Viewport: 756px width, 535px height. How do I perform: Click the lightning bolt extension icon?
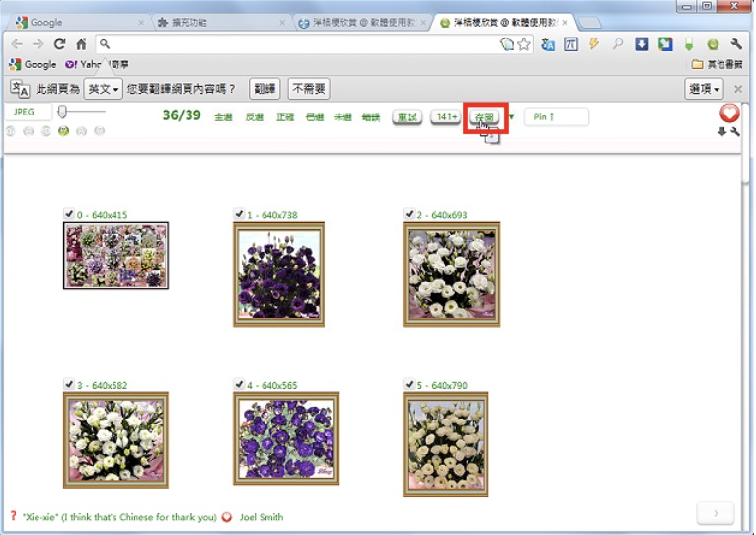coord(594,44)
